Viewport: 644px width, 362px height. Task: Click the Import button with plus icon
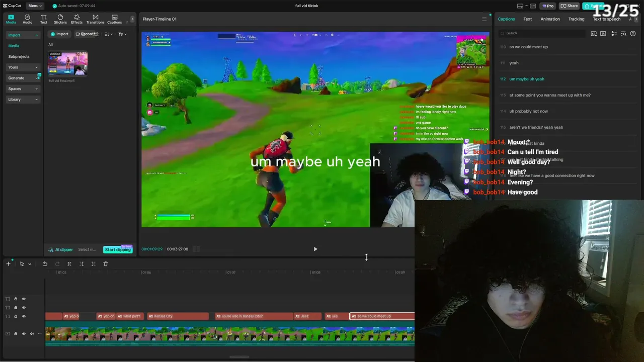59,34
